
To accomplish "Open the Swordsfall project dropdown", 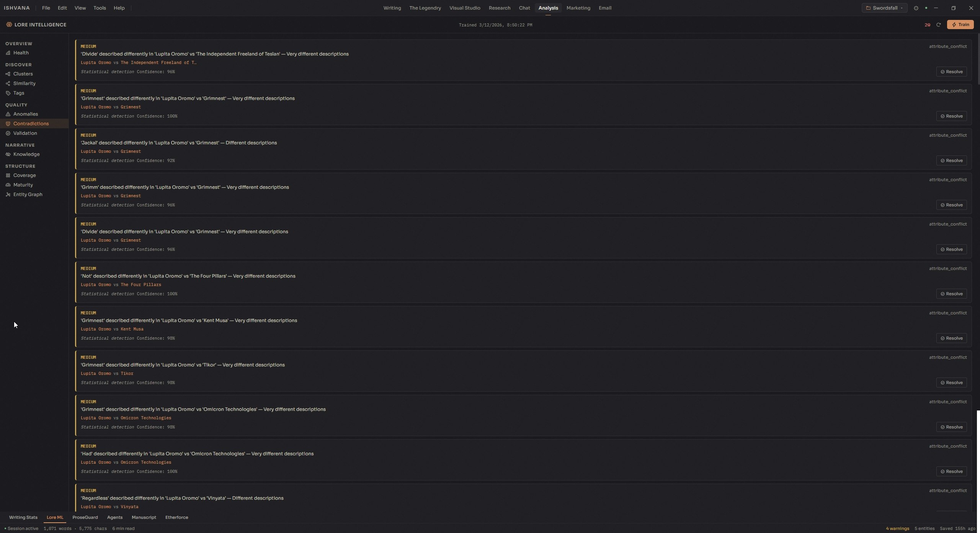I will coord(884,8).
